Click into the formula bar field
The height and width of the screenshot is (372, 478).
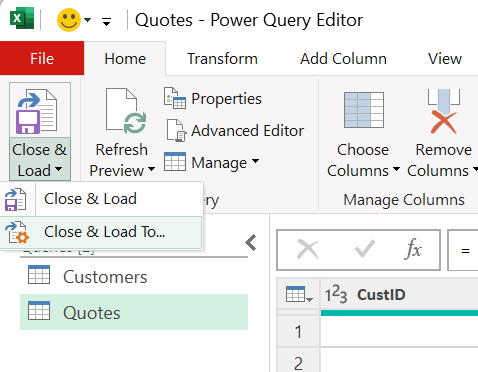tap(463, 250)
